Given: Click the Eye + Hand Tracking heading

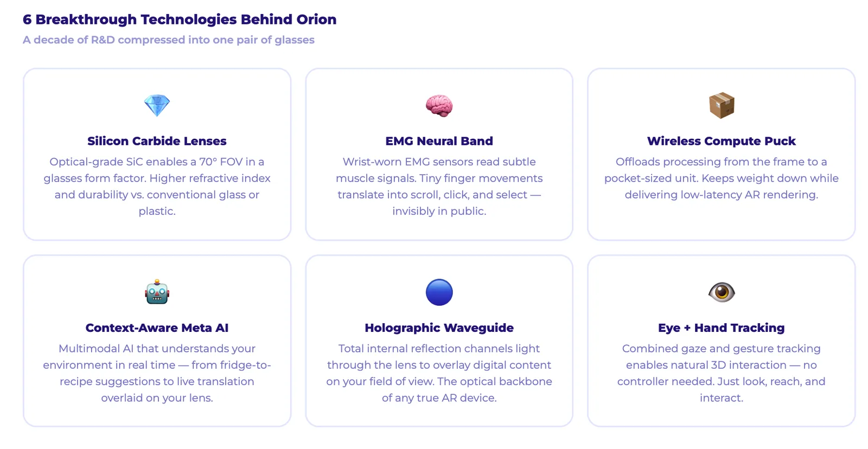Looking at the screenshot, I should click(x=721, y=328).
